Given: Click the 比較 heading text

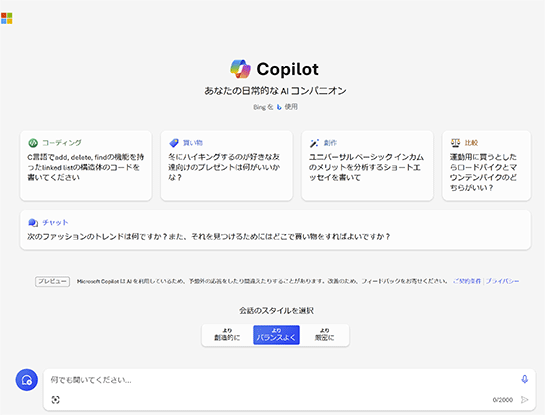Looking at the screenshot, I should 471,143.
